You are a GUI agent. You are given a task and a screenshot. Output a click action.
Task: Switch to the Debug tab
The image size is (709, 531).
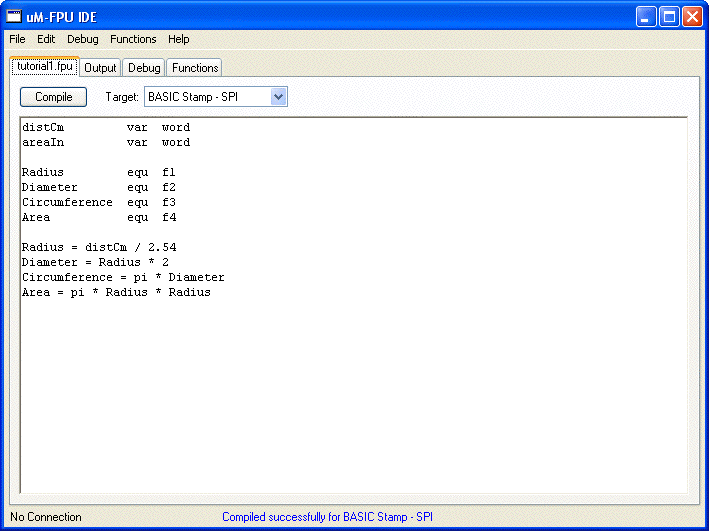(144, 68)
